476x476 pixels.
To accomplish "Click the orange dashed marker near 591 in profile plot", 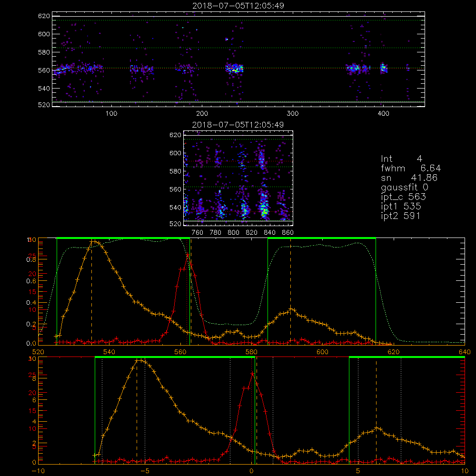I will (290, 291).
